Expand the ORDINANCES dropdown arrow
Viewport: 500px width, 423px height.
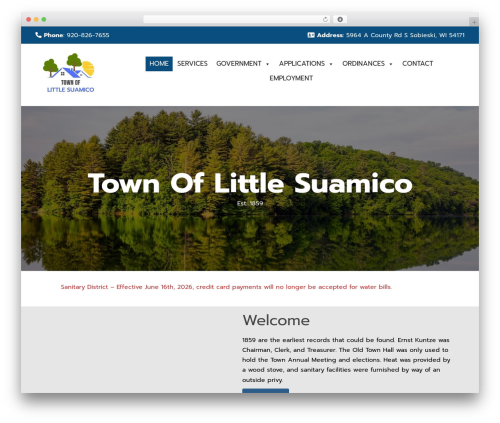(x=391, y=64)
